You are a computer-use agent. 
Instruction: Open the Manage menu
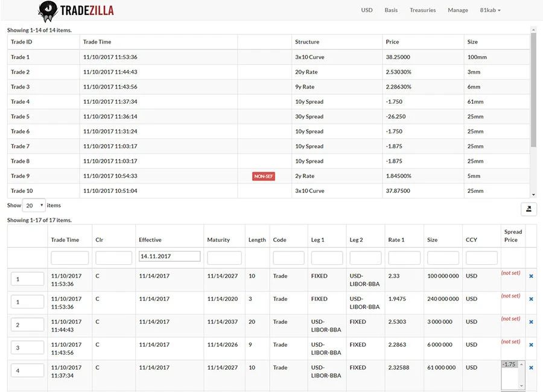click(x=457, y=10)
